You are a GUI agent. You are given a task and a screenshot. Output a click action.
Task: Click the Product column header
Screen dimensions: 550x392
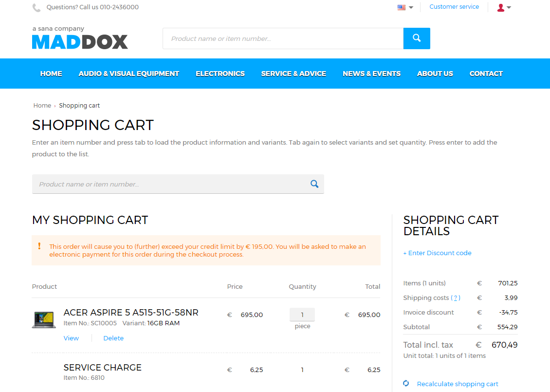click(x=44, y=287)
